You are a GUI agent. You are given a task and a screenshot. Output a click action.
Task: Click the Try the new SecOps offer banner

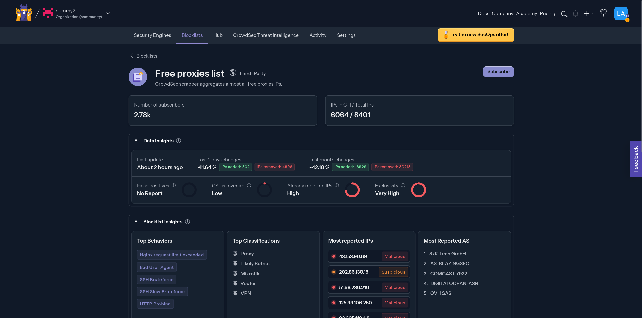pyautogui.click(x=475, y=35)
